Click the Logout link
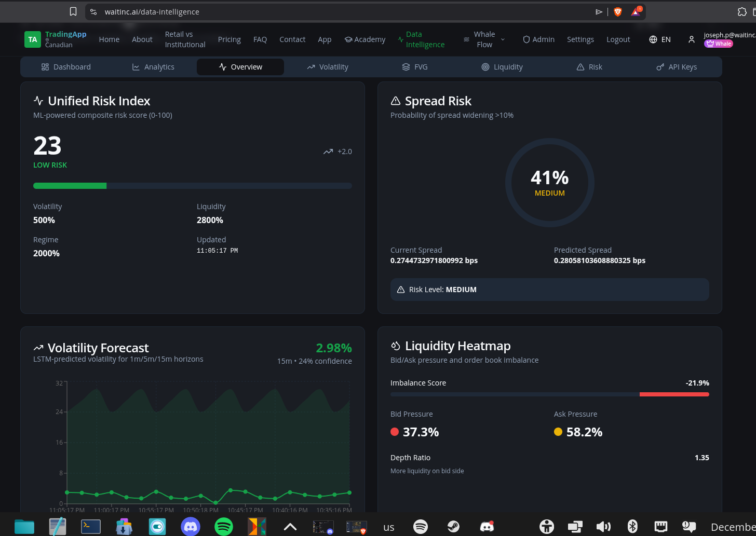 click(x=618, y=39)
